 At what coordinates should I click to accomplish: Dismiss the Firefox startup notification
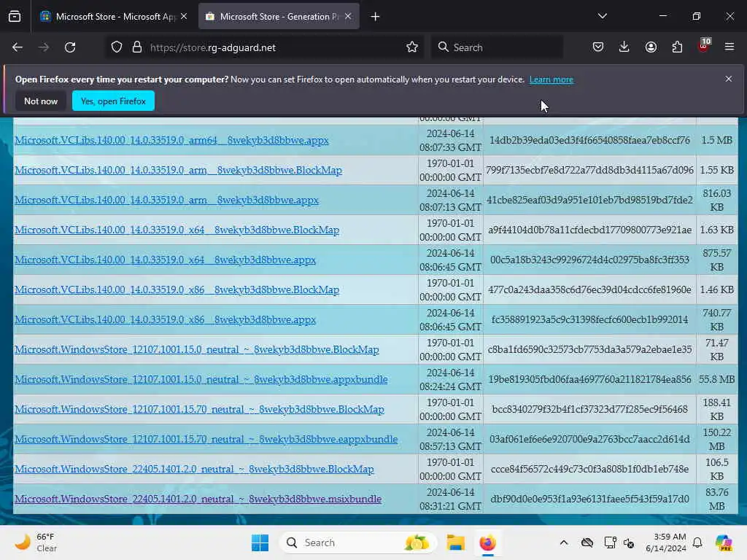(x=729, y=79)
